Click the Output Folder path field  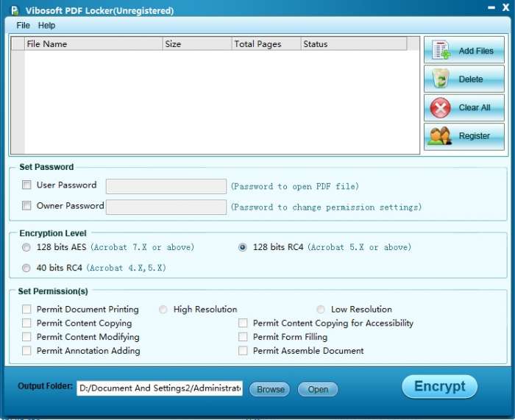click(x=160, y=388)
